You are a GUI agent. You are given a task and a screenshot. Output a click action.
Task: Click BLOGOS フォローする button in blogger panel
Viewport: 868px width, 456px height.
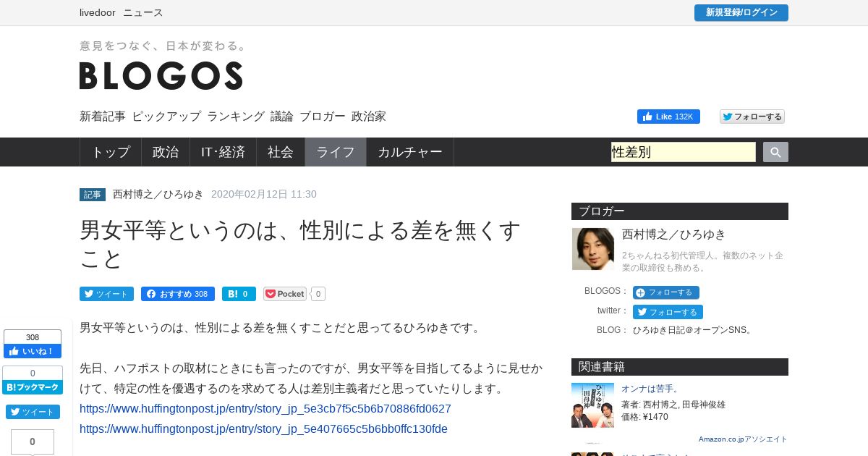[x=666, y=292]
